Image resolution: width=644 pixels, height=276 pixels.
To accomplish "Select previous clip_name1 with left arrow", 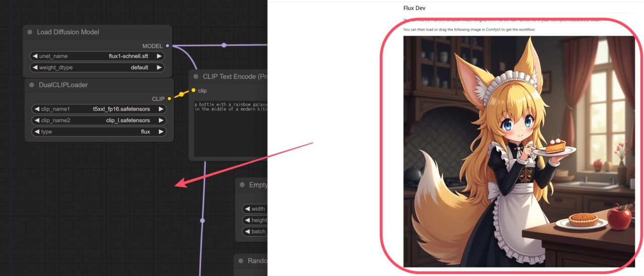I will tap(37, 109).
